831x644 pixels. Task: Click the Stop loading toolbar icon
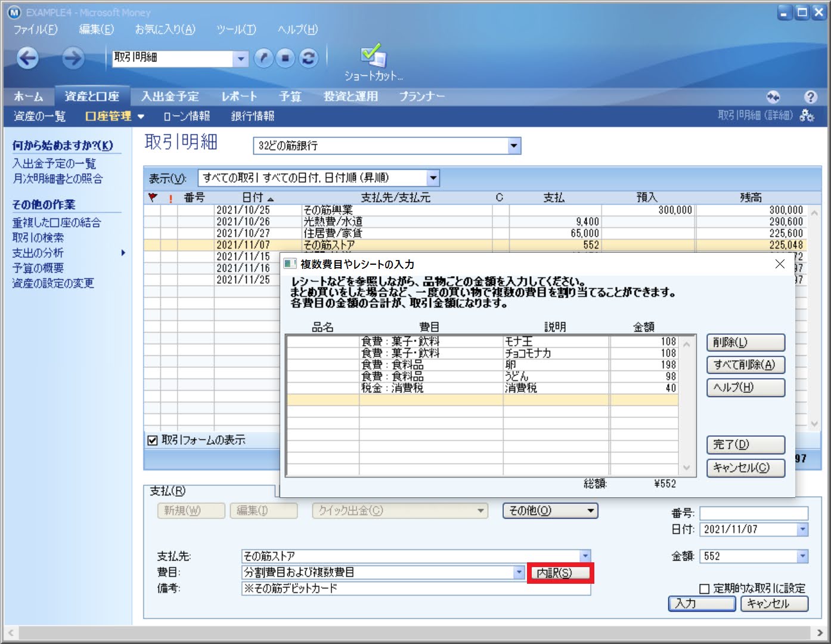(x=286, y=58)
